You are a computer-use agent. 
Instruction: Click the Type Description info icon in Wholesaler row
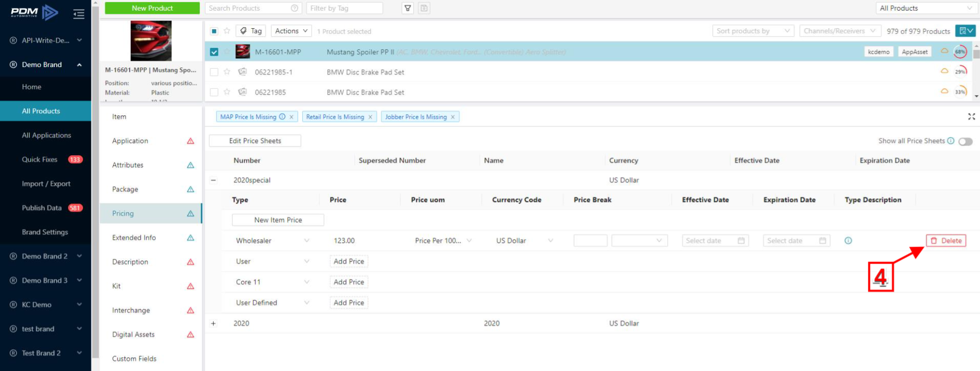[x=848, y=241]
